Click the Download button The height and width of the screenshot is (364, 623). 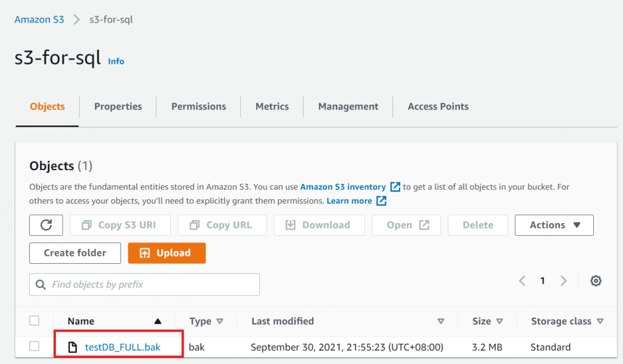point(319,225)
